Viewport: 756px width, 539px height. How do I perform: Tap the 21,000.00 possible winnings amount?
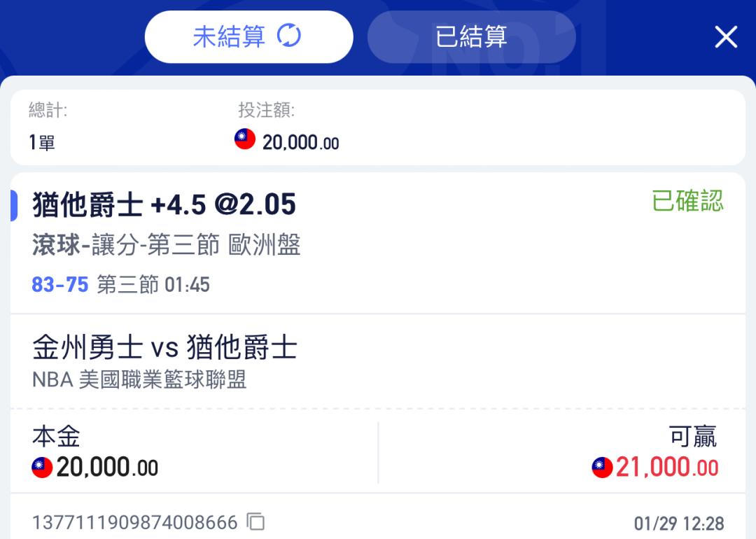[667, 467]
